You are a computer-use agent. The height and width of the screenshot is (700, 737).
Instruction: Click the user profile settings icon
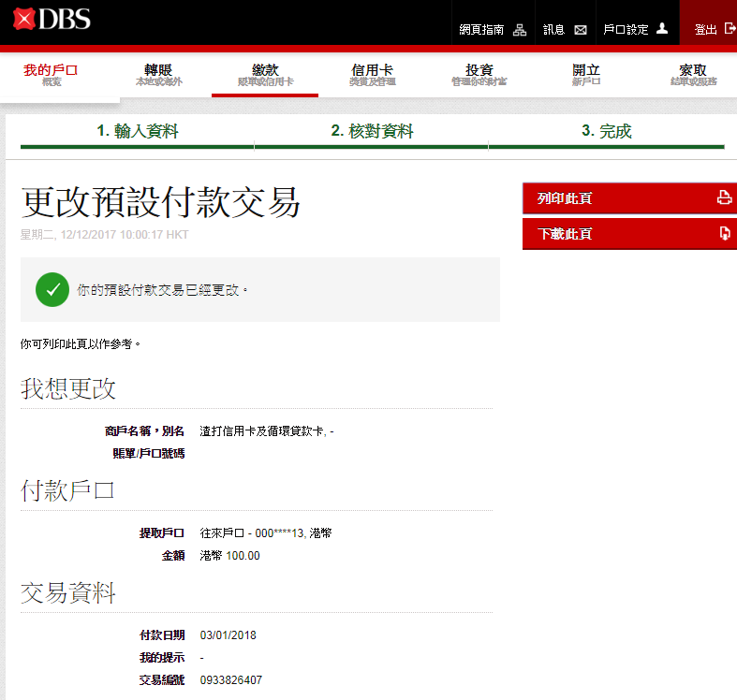coord(662,29)
